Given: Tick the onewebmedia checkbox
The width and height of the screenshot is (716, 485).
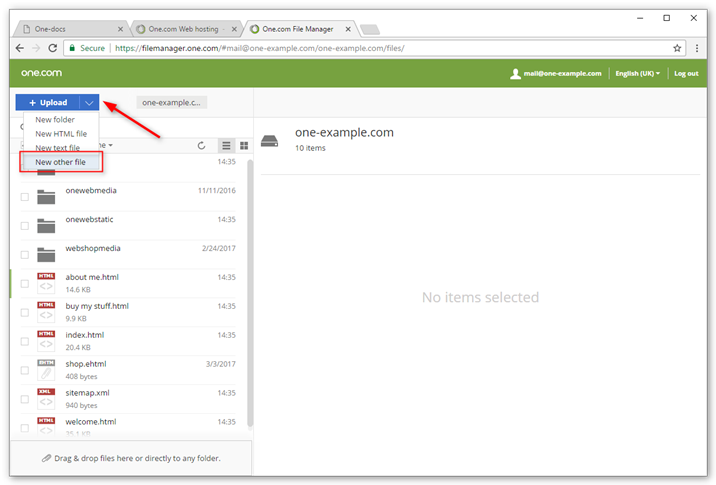Looking at the screenshot, I should 25,197.
